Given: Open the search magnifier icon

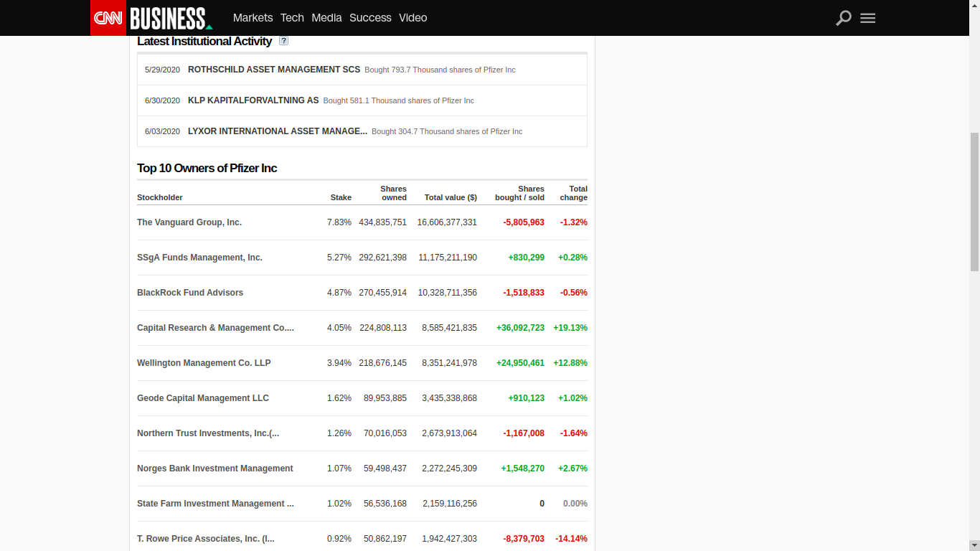Looking at the screenshot, I should click(844, 18).
